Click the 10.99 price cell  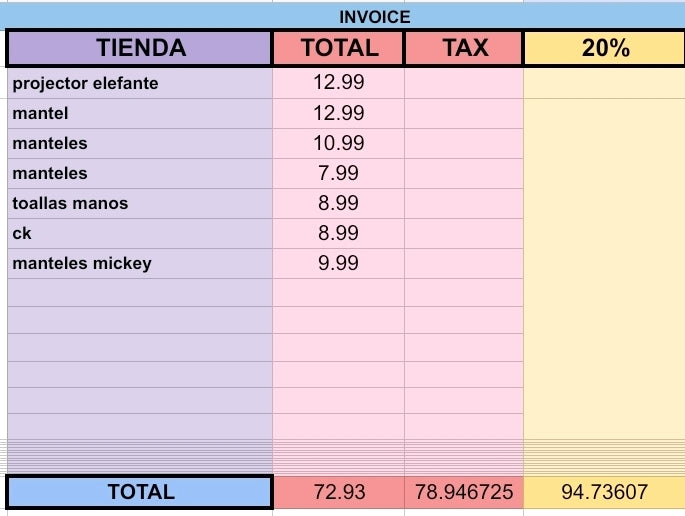point(339,143)
